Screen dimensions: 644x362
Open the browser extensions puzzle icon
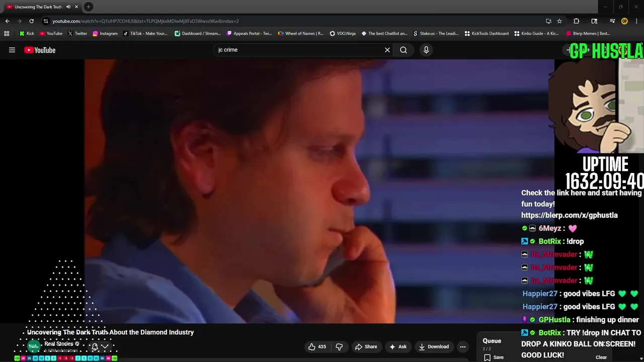coord(577,21)
